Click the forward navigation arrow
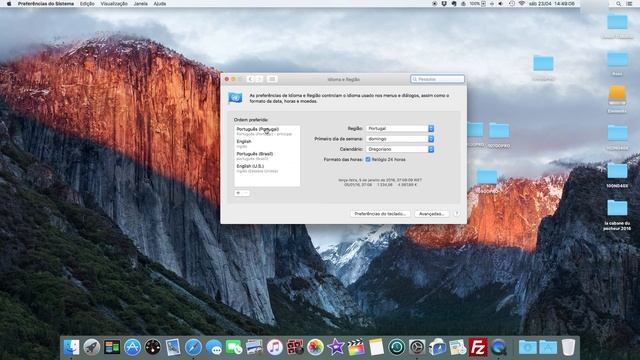 click(x=259, y=79)
